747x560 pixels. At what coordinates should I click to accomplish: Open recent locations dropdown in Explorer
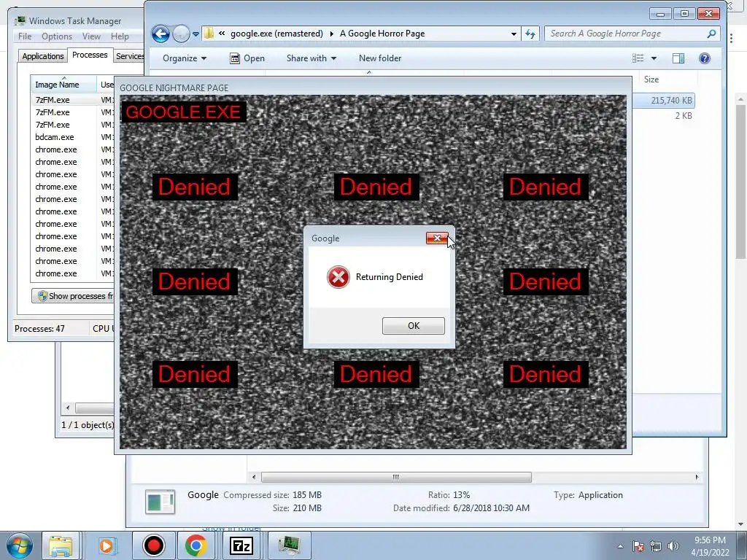196,34
